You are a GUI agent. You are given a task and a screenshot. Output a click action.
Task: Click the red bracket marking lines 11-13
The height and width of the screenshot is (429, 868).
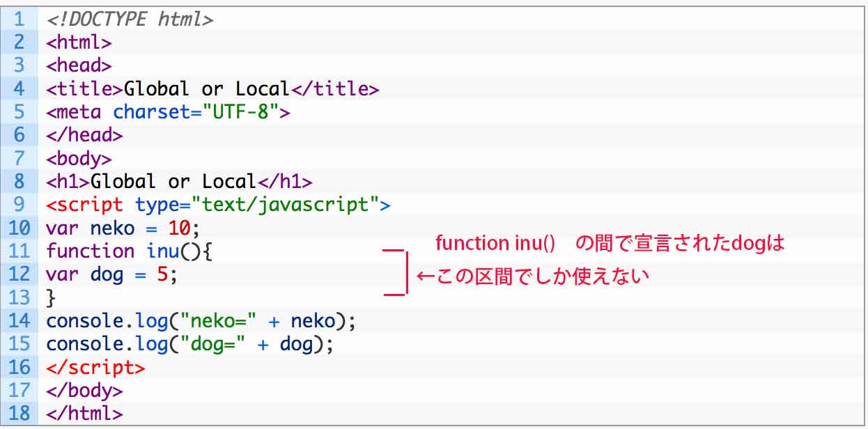pyautogui.click(x=395, y=272)
